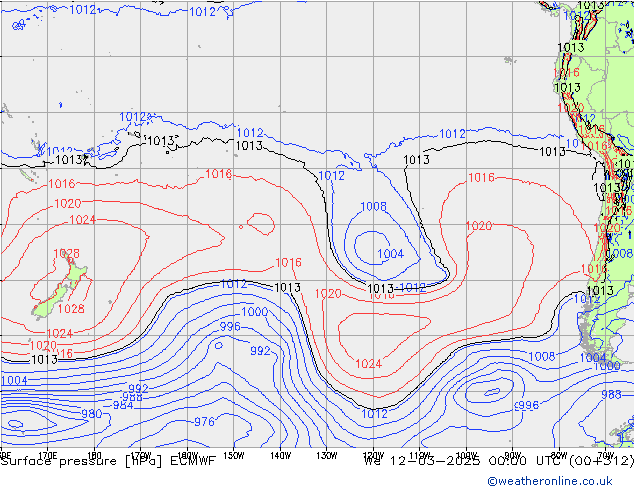Click the '1004' label inside the mid-Pacific low
Viewport: 634px width, 490px height.
pos(391,254)
